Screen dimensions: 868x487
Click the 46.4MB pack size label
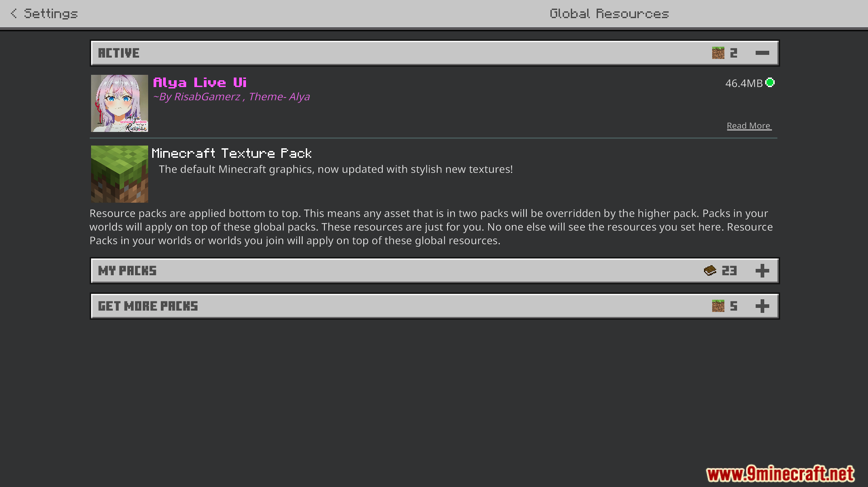pyautogui.click(x=744, y=83)
